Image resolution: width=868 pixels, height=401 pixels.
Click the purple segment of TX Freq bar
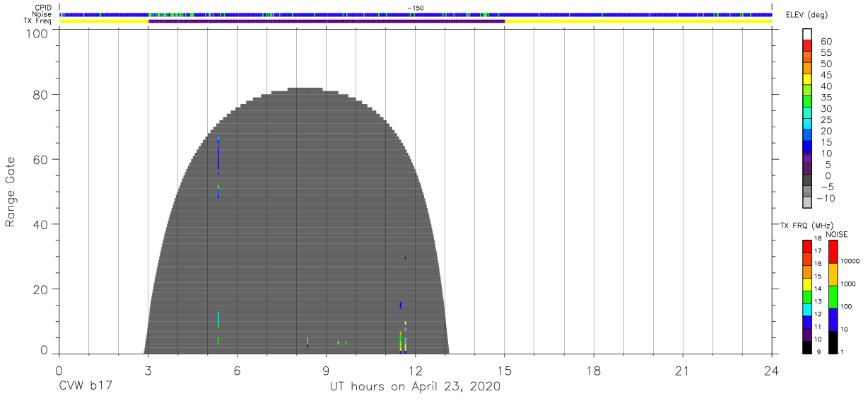[327, 21]
